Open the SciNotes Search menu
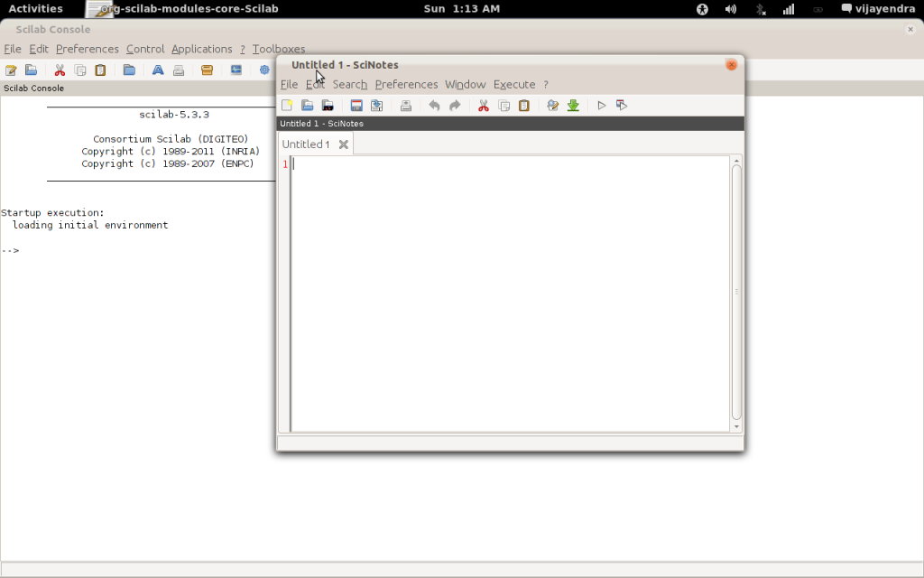The height and width of the screenshot is (578, 924). pyautogui.click(x=350, y=84)
